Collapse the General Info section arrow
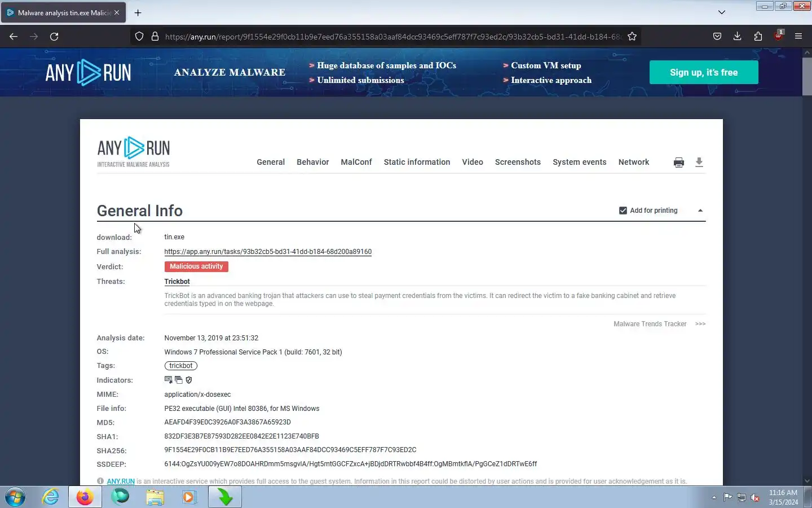 tap(700, 211)
